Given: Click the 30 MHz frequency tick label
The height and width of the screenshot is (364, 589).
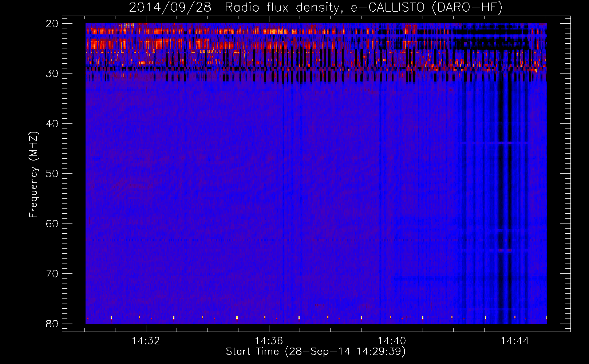Looking at the screenshot, I should pyautogui.click(x=52, y=74).
